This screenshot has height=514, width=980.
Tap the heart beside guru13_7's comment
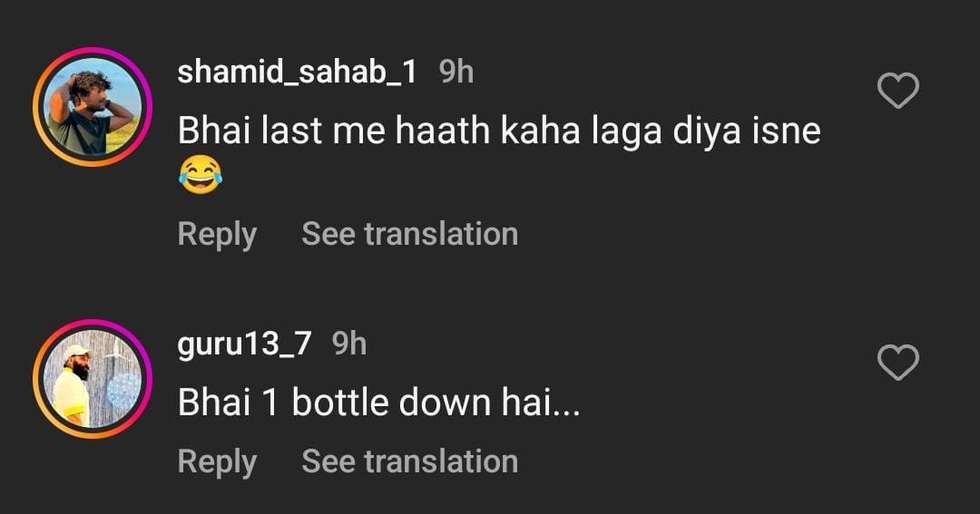coord(898,364)
